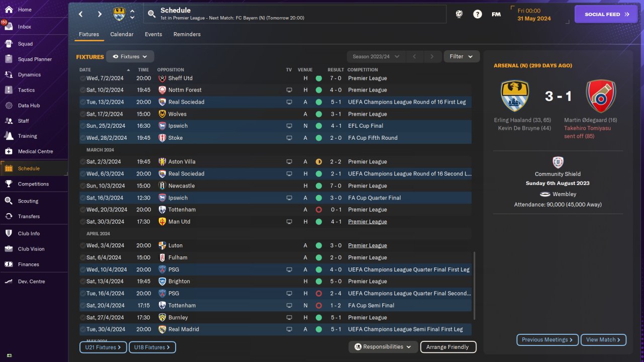Expand the Fixtures view dropdown
This screenshot has height=362, width=644.
tap(130, 57)
